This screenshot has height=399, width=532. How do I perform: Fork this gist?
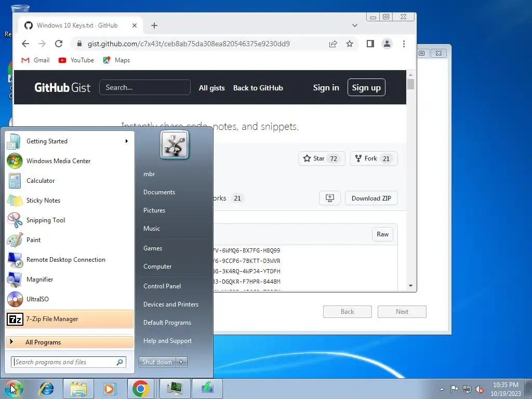pos(374,158)
